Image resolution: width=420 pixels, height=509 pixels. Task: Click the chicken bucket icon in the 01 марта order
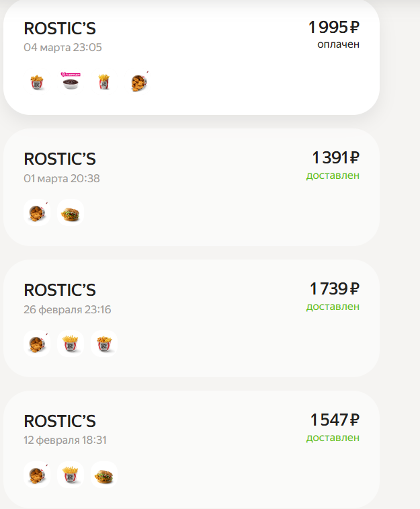coord(37,213)
